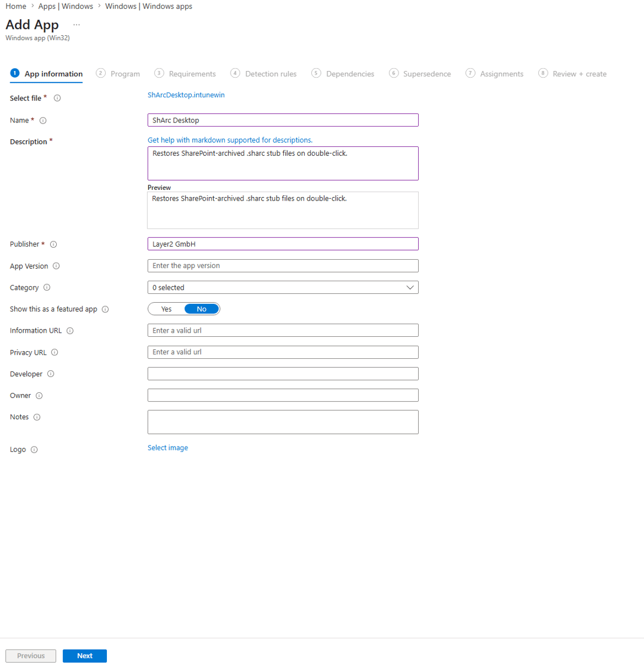
Task: Click the Notes text area
Action: click(283, 422)
